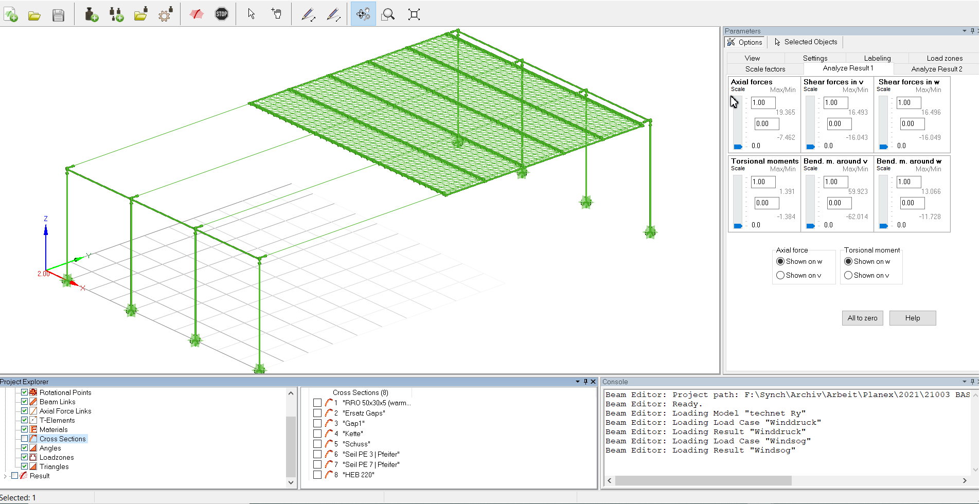Open Project Explorer panel menu arrow
The width and height of the screenshot is (980, 504).
tap(577, 382)
